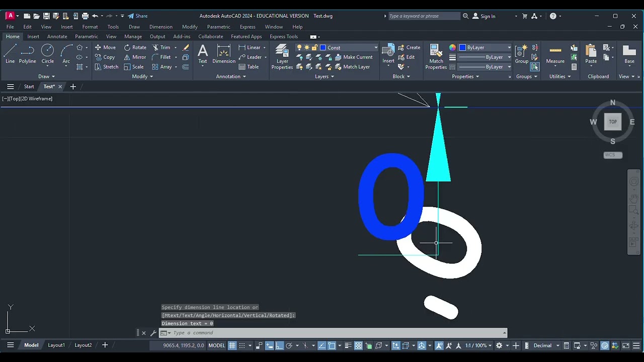
Task: Click the Insert block icon
Action: (388, 54)
